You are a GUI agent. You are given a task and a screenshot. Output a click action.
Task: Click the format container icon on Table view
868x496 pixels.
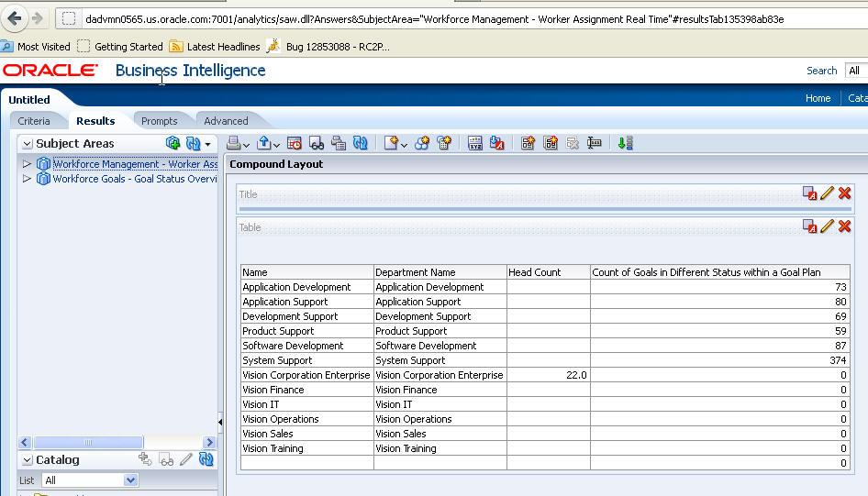coord(809,226)
